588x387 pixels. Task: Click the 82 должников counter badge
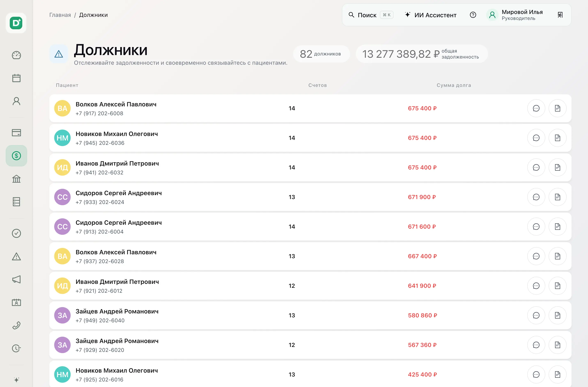(x=321, y=54)
